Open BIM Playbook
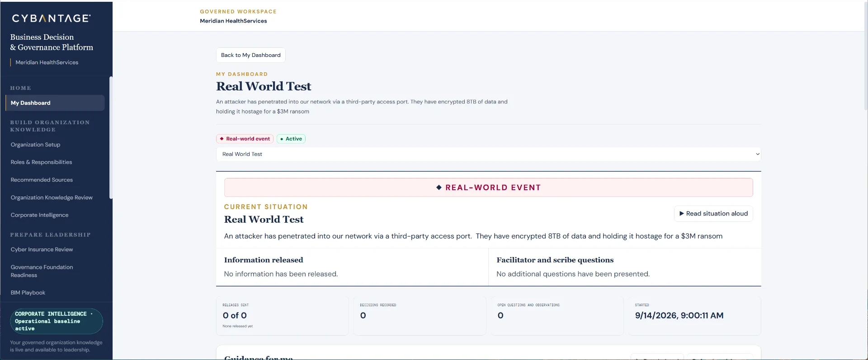Image resolution: width=868 pixels, height=360 pixels. click(28, 293)
